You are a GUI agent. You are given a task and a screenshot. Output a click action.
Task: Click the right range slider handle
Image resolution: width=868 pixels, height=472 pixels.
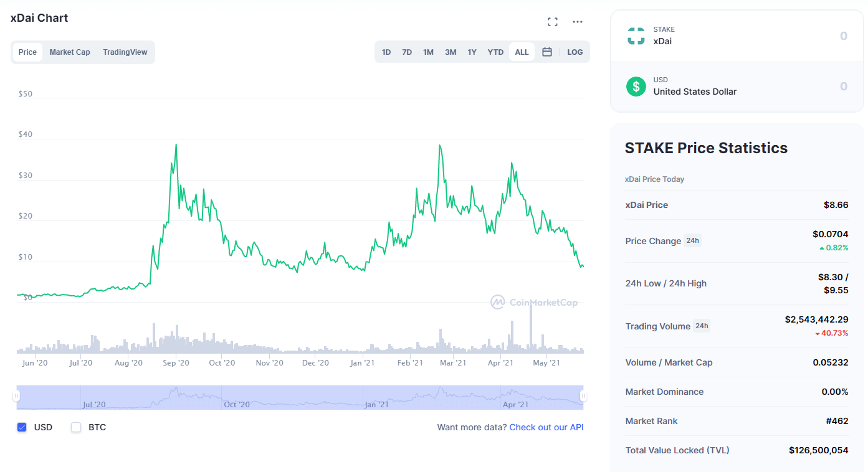[x=583, y=396]
